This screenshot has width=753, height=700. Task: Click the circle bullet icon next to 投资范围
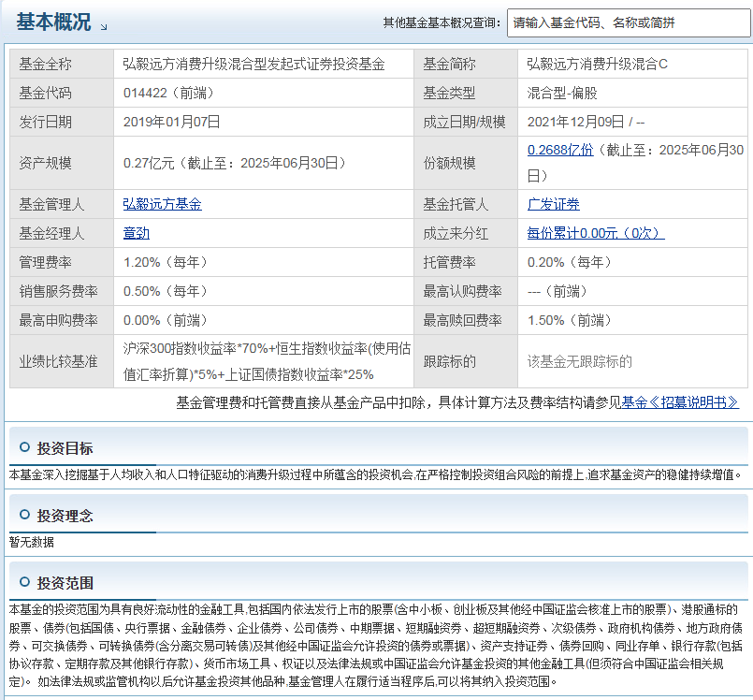point(24,582)
